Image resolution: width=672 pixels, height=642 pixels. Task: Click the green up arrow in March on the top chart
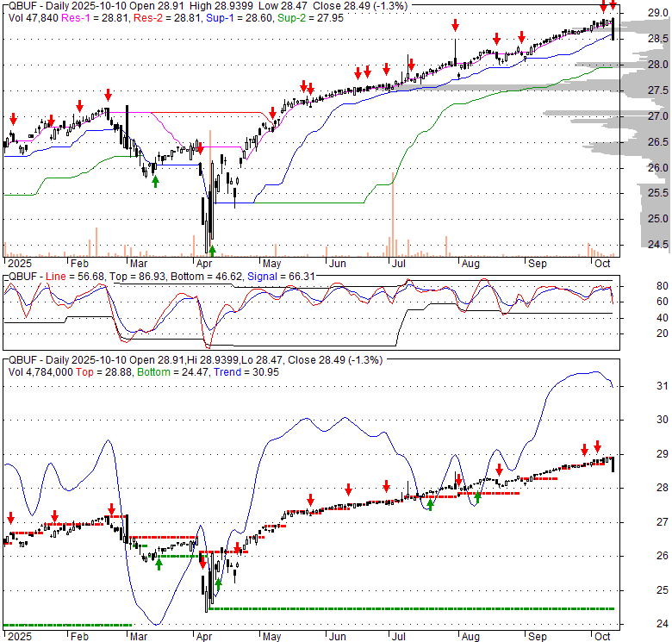[x=155, y=181]
